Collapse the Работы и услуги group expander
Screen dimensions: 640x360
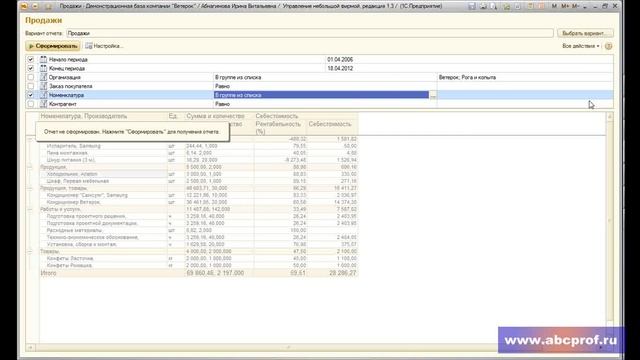pyautogui.click(x=30, y=209)
